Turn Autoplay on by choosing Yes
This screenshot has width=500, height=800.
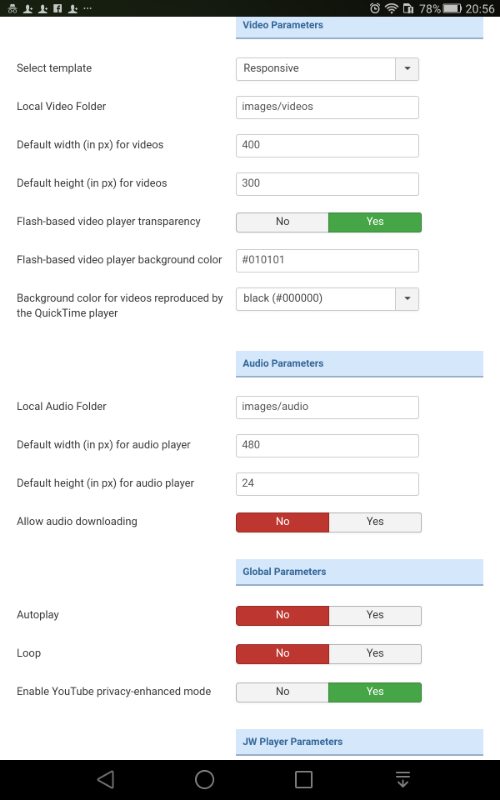(375, 615)
